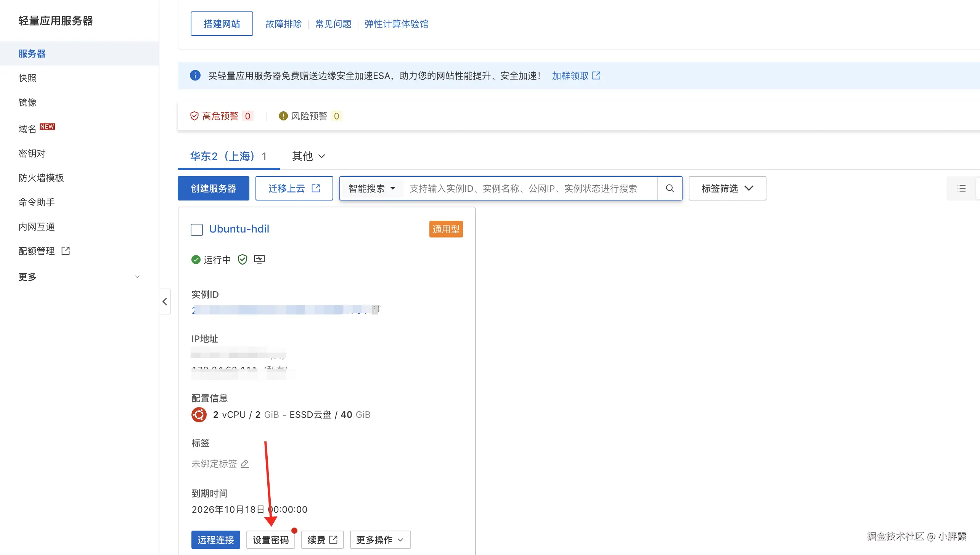Click the Ubuntu OS logo icon
The image size is (980, 555).
coord(199,414)
